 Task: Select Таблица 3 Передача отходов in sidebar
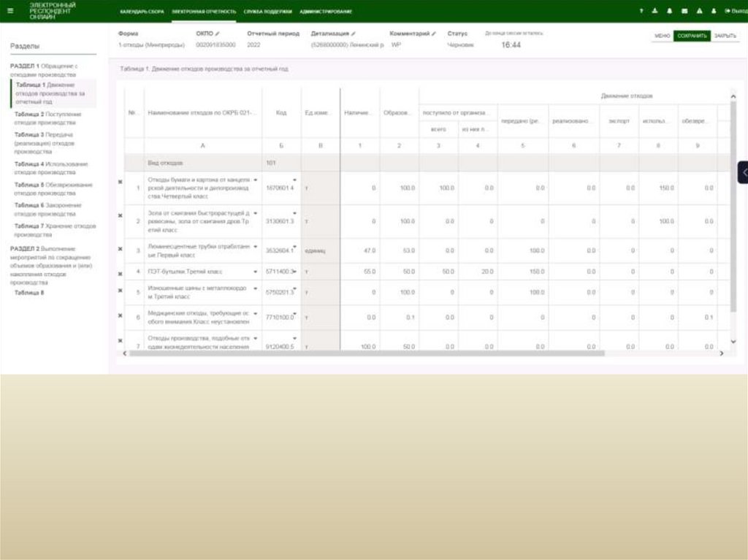pos(45,143)
